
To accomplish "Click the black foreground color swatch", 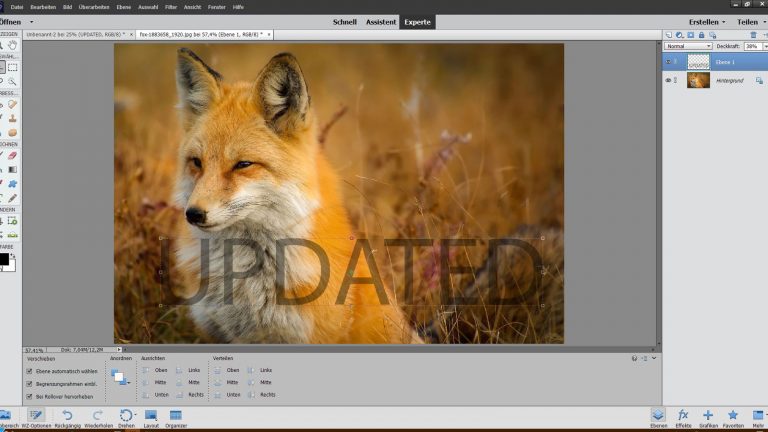I will coord(3,259).
